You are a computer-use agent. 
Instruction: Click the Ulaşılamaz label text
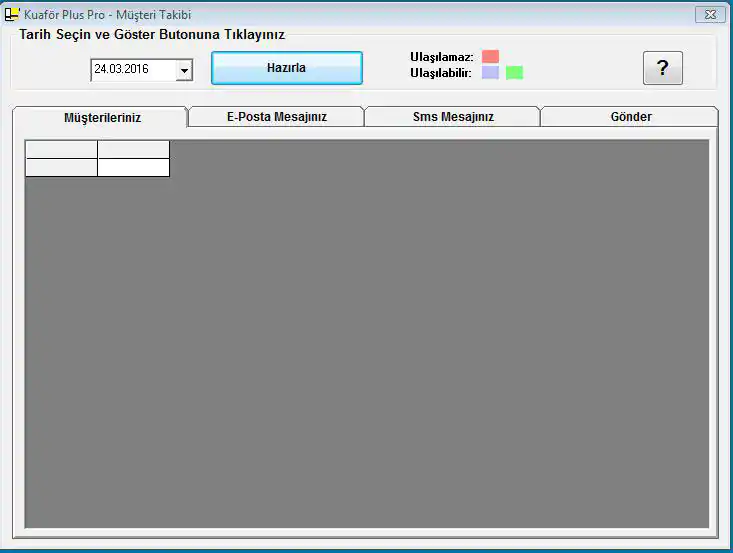441,57
